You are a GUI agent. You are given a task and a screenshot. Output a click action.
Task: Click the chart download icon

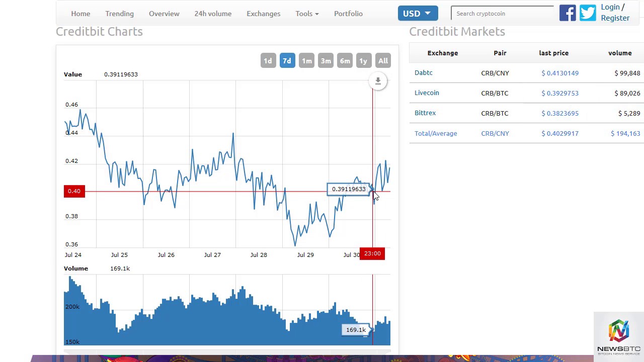point(378,81)
